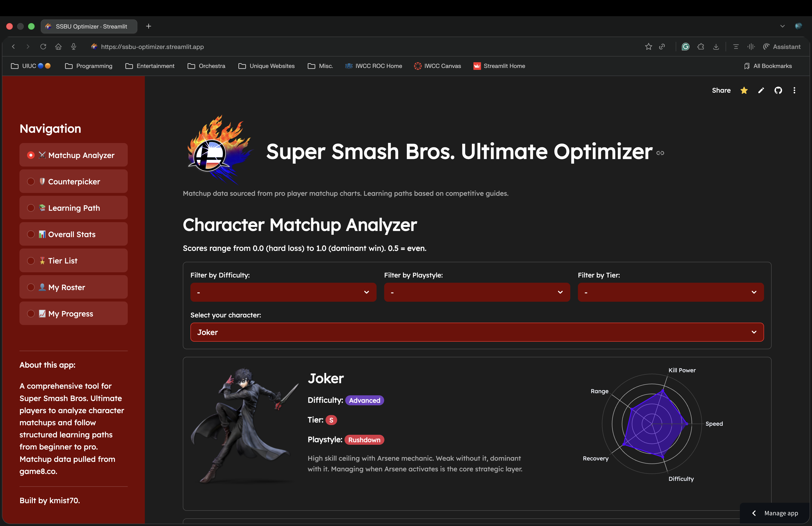Viewport: 812px width, 526px height.
Task: Click the Kill Power axis label on radar chart
Action: click(682, 370)
